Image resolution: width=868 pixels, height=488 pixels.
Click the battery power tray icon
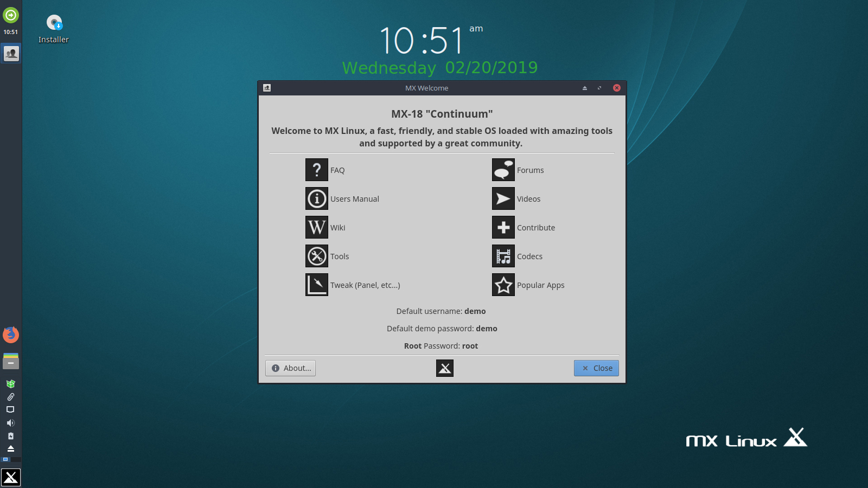tap(10, 436)
